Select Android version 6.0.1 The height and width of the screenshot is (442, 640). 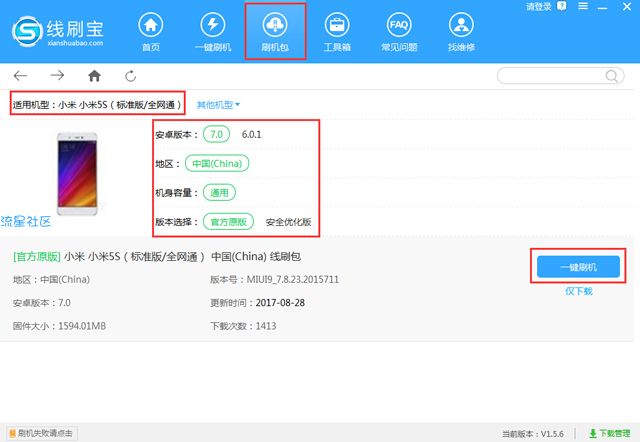[x=251, y=134]
